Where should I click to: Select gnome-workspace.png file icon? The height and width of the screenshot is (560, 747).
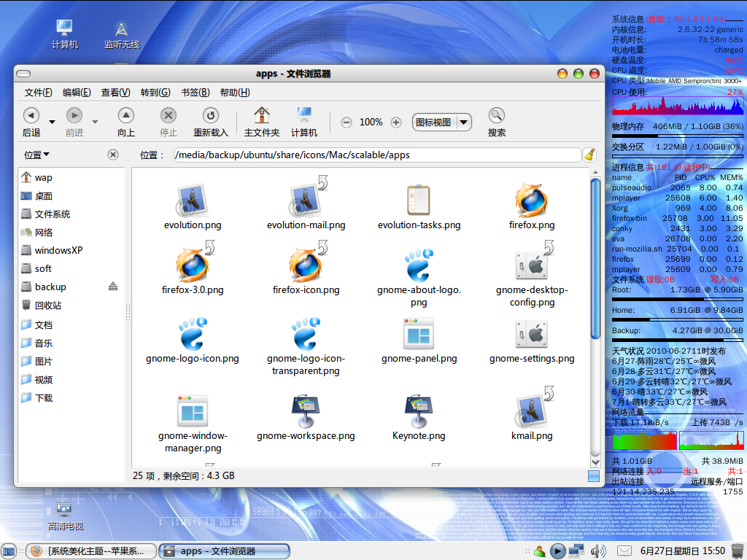click(x=306, y=411)
